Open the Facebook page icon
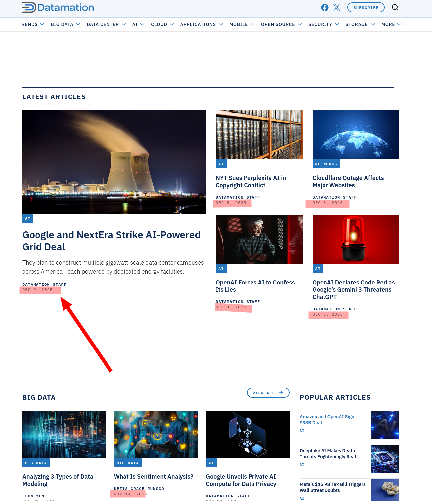Viewport: 432px width, 504px height. (x=324, y=8)
